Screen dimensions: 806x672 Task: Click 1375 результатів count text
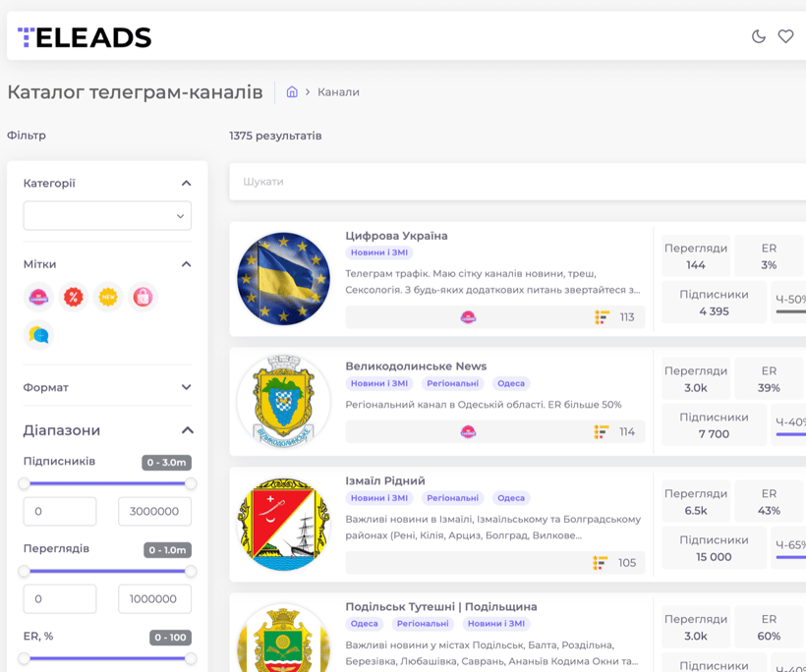point(275,136)
